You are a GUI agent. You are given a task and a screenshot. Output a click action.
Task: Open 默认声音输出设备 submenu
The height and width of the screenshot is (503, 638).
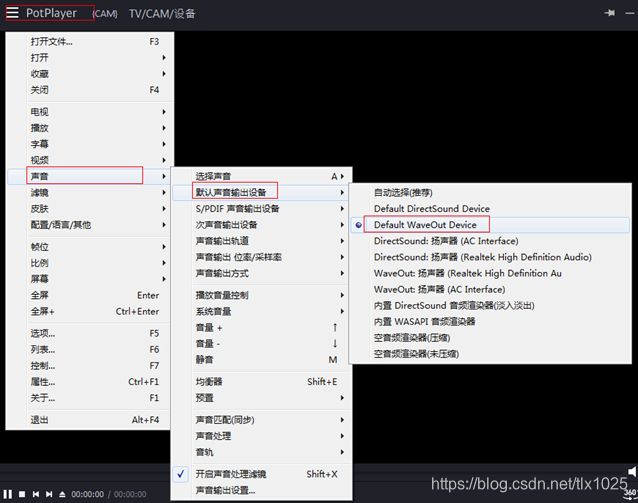click(x=260, y=192)
